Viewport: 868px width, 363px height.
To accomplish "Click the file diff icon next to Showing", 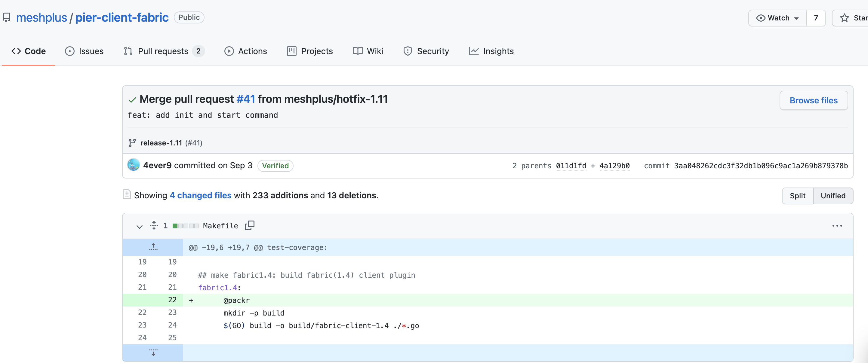I will coord(127,195).
